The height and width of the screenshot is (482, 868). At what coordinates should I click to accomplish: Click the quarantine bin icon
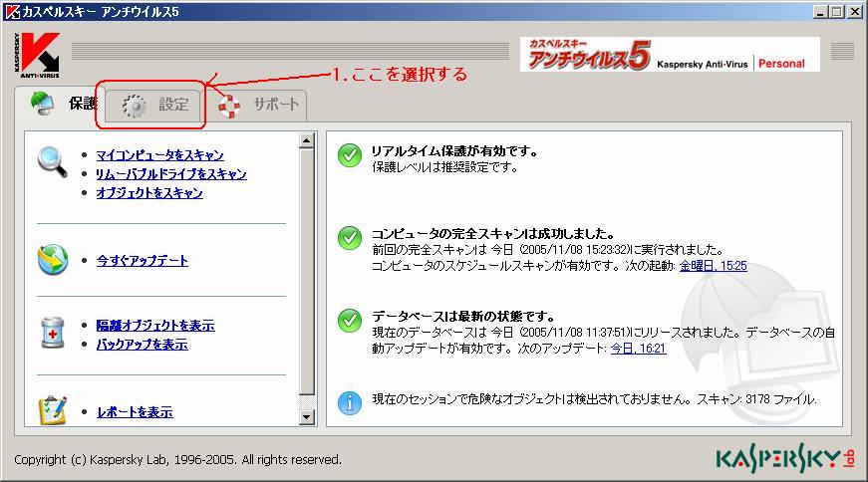(53, 333)
